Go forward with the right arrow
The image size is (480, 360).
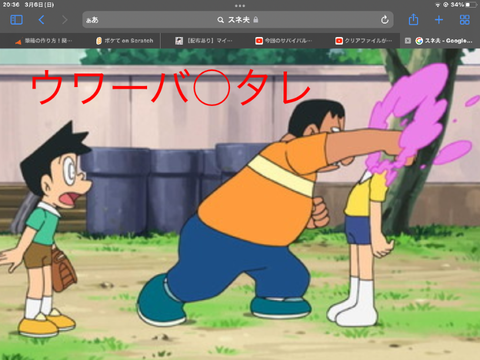point(65,20)
